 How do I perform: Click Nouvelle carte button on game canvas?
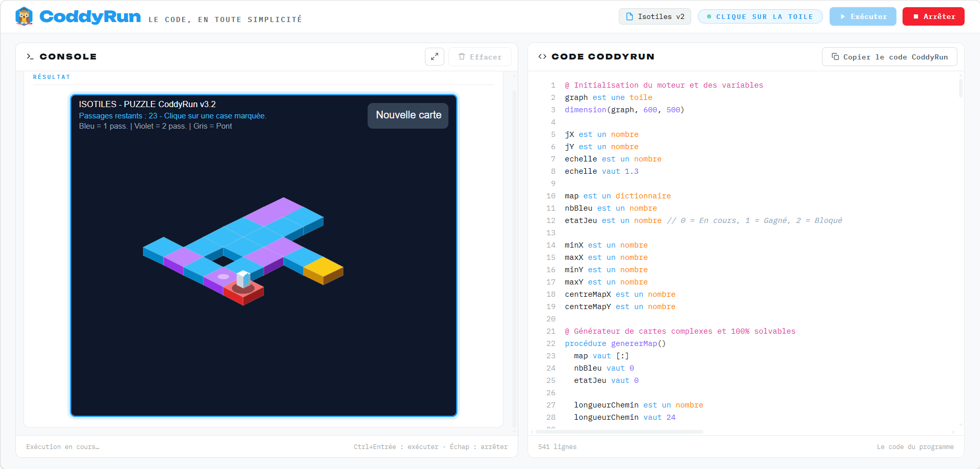[408, 115]
